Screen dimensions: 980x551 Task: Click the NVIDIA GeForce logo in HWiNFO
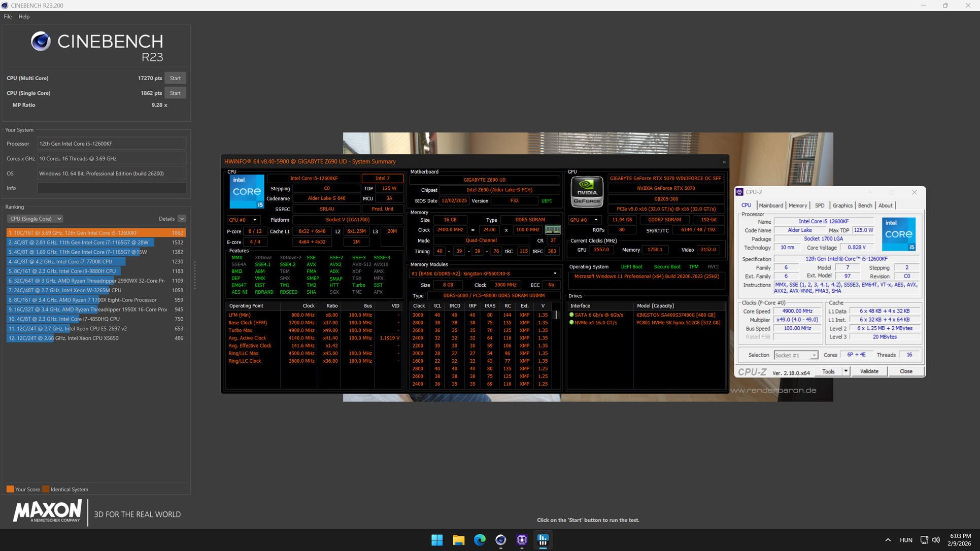click(587, 192)
